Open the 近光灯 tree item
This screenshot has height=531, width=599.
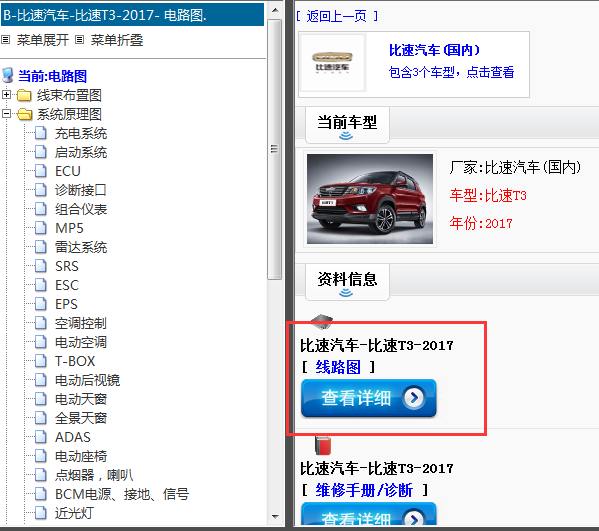point(74,513)
